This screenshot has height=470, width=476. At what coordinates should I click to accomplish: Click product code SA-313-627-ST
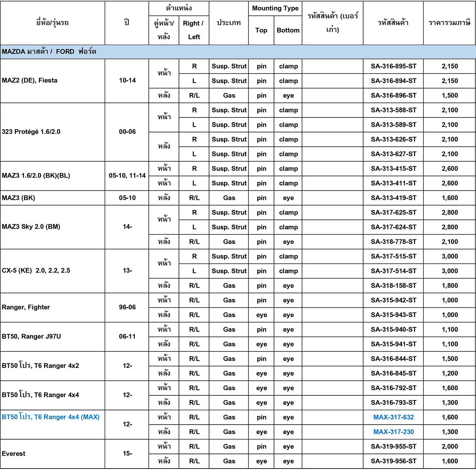coord(393,154)
